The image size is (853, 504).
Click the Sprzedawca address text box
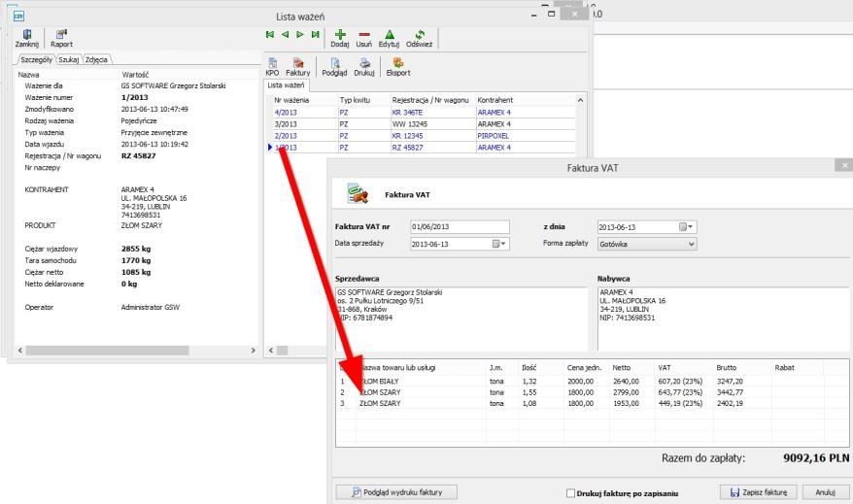click(x=461, y=319)
